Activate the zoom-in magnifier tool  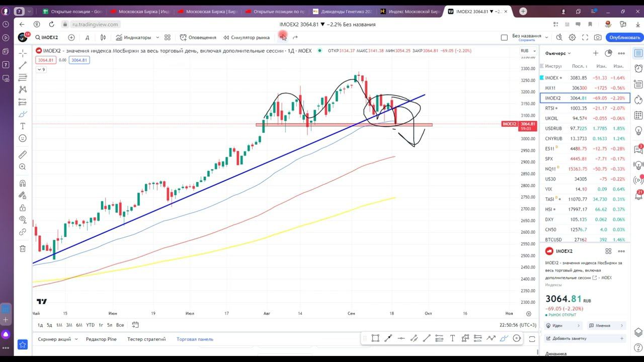tap(23, 167)
